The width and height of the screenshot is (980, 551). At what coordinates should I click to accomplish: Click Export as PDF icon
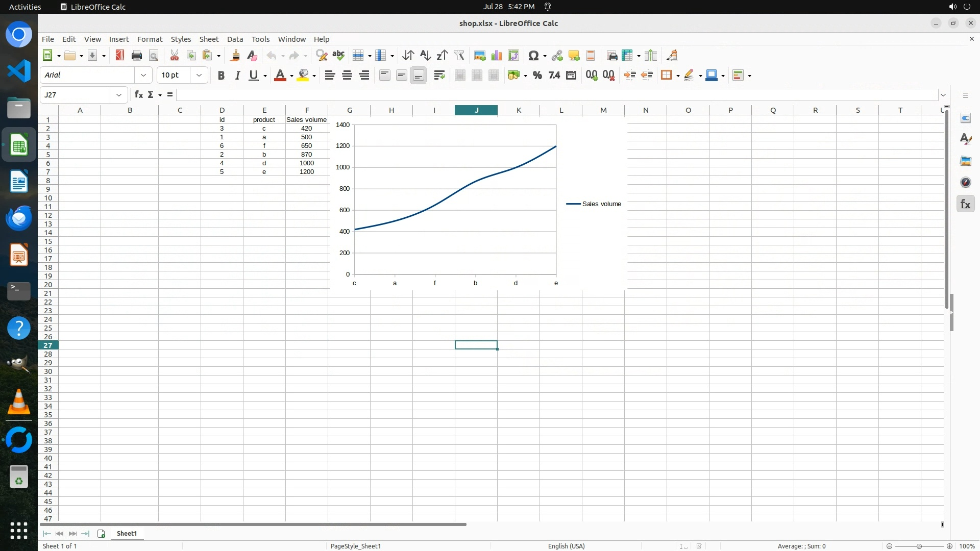tap(119, 56)
